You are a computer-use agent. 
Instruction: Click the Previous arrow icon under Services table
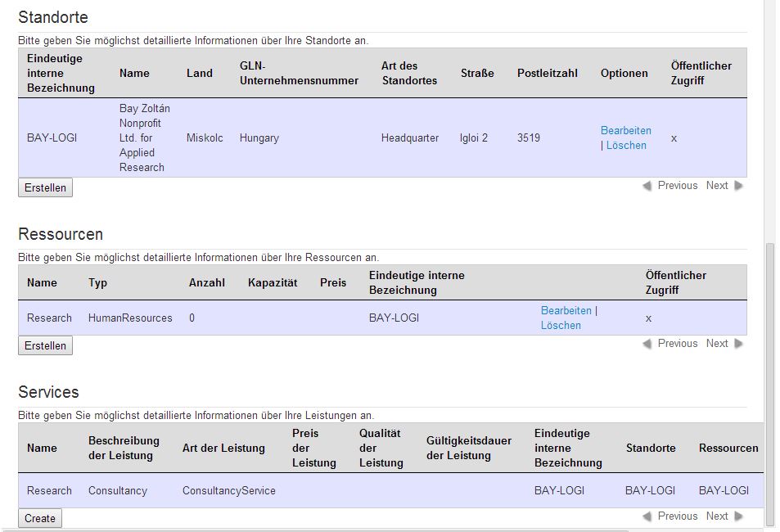[647, 516]
